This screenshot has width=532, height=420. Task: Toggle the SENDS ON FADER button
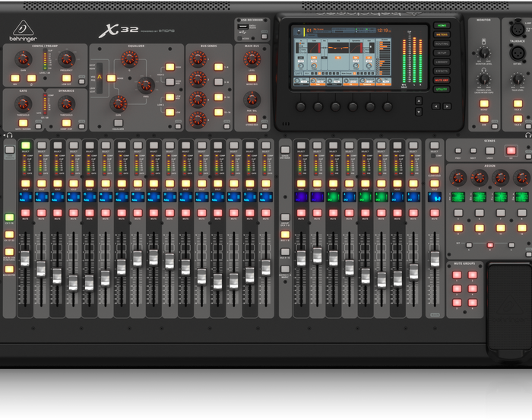coord(285,150)
